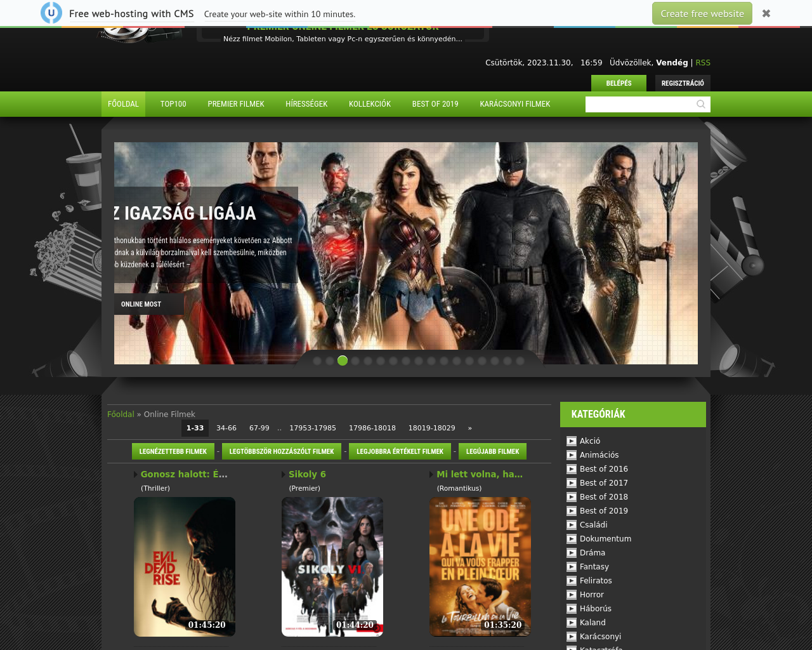812x650 pixels.
Task: Click the search magnifier icon
Action: click(701, 104)
